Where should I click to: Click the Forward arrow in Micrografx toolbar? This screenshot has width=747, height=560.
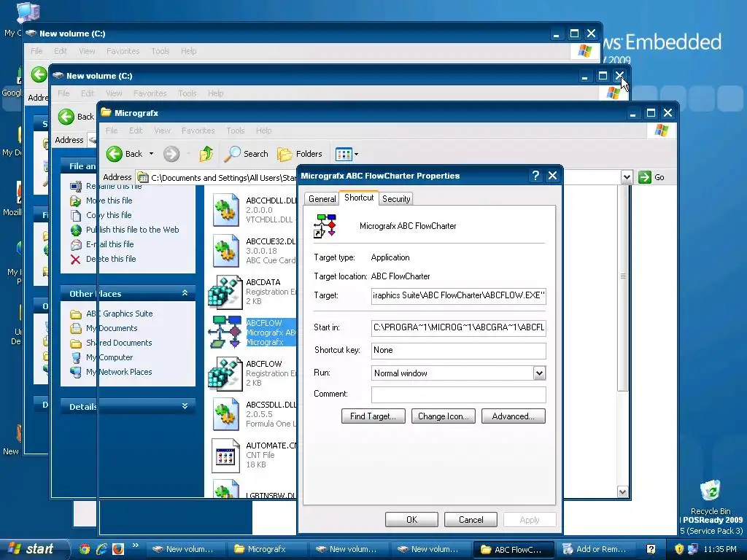tap(171, 154)
